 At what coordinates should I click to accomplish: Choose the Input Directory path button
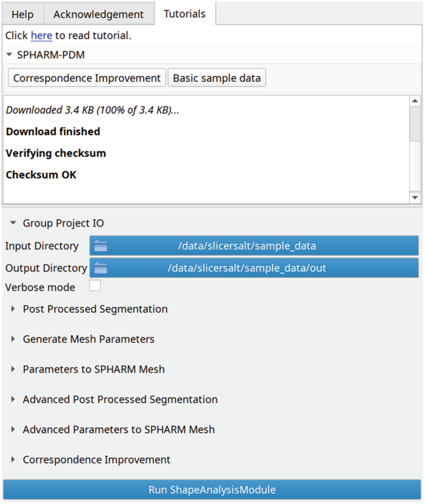[x=254, y=246]
